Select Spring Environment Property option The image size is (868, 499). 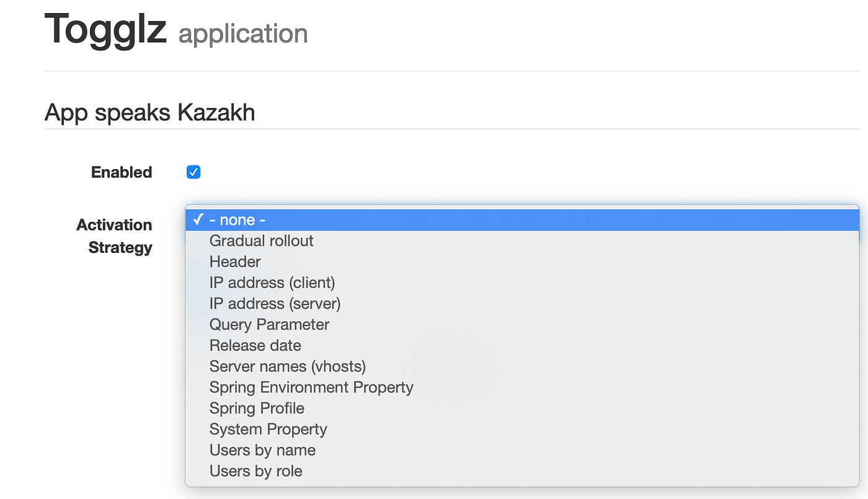(x=522, y=387)
